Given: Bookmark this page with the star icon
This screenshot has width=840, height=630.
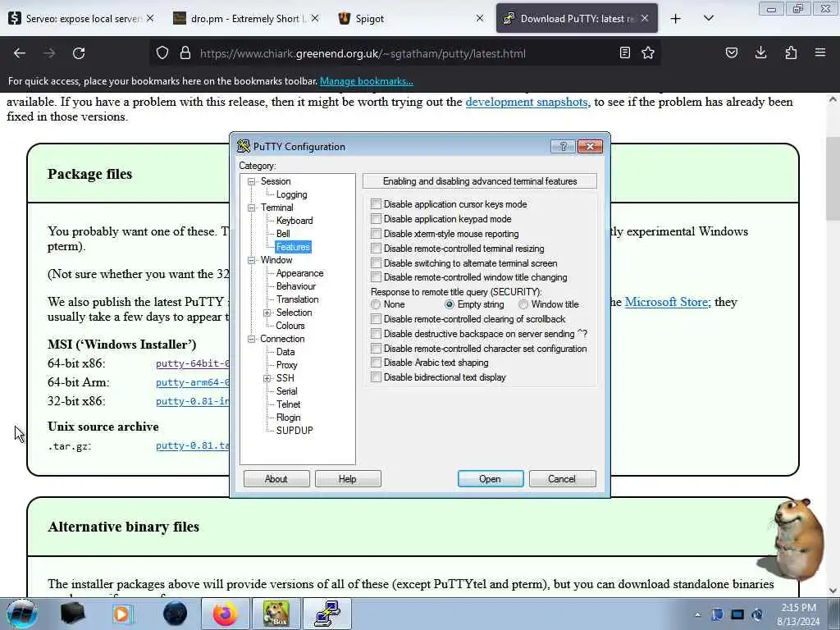Looking at the screenshot, I should [648, 52].
